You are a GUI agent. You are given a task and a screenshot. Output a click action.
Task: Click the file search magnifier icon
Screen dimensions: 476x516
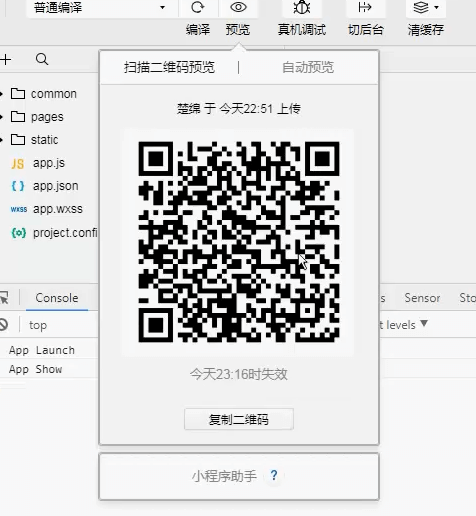(42, 60)
